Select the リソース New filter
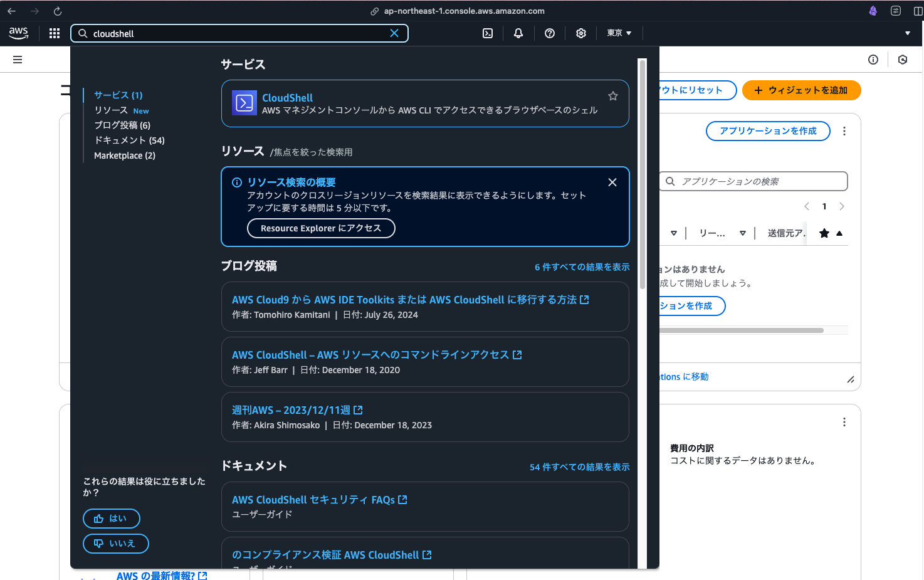The width and height of the screenshot is (924, 580). pos(122,110)
